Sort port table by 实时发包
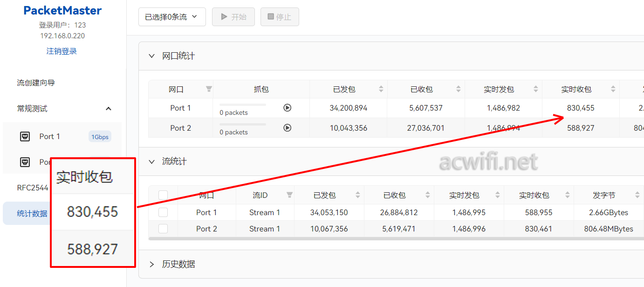 (536, 89)
